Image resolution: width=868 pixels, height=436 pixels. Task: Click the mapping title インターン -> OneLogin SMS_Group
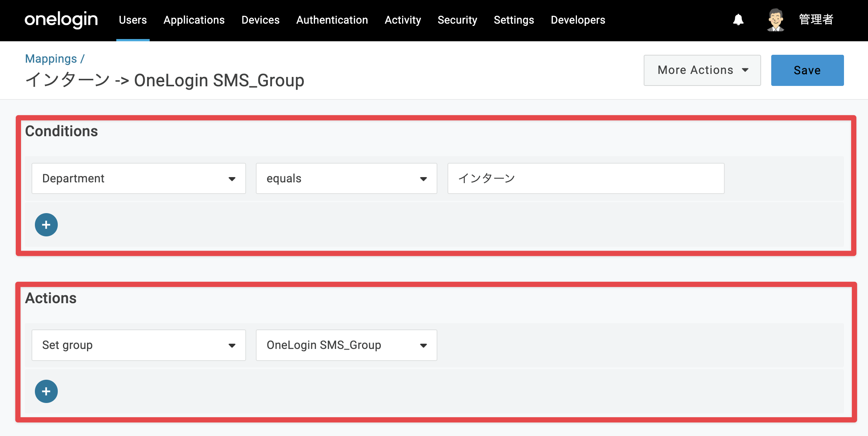165,80
